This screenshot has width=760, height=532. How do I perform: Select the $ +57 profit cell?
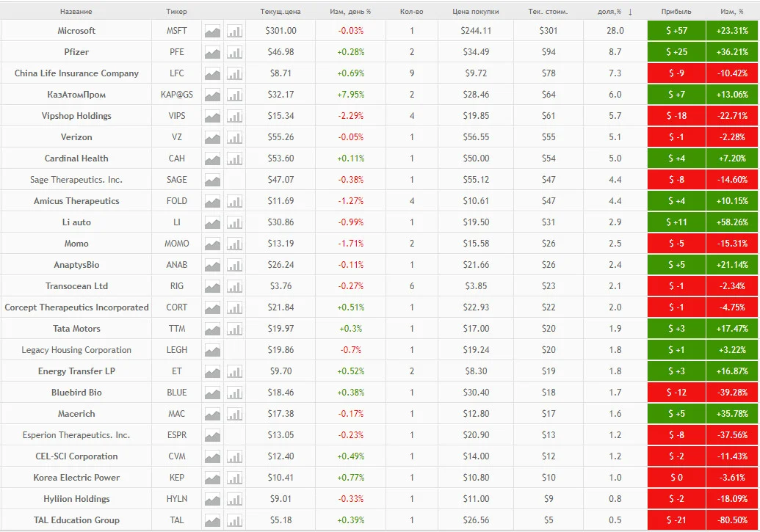(676, 31)
